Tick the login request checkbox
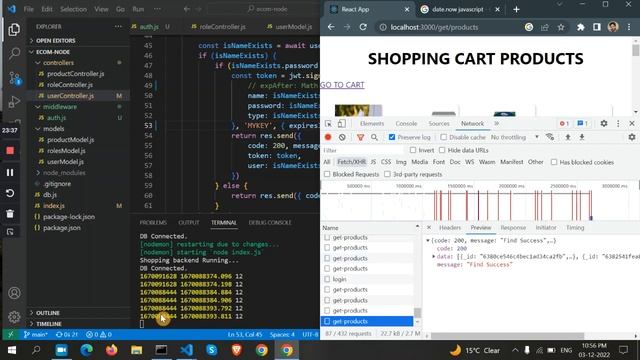640x360 pixels. (x=327, y=279)
